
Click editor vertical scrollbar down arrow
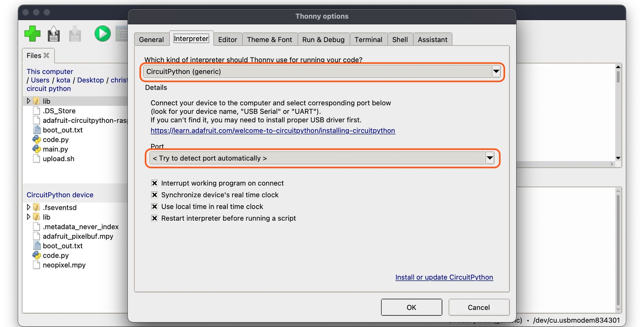[x=618, y=158]
